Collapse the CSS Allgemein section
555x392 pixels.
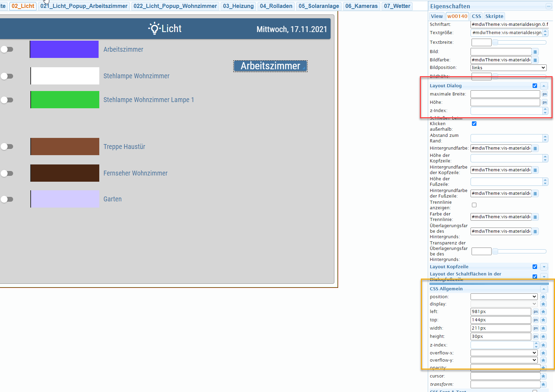coord(544,289)
